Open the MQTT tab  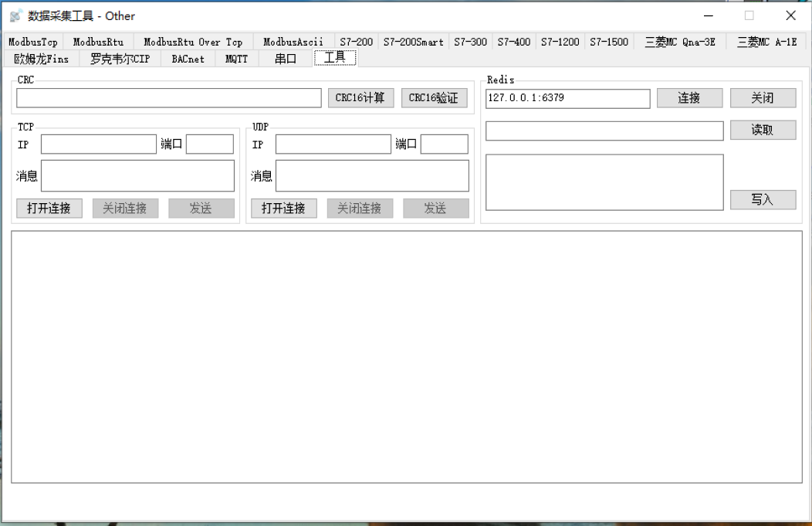pos(236,59)
